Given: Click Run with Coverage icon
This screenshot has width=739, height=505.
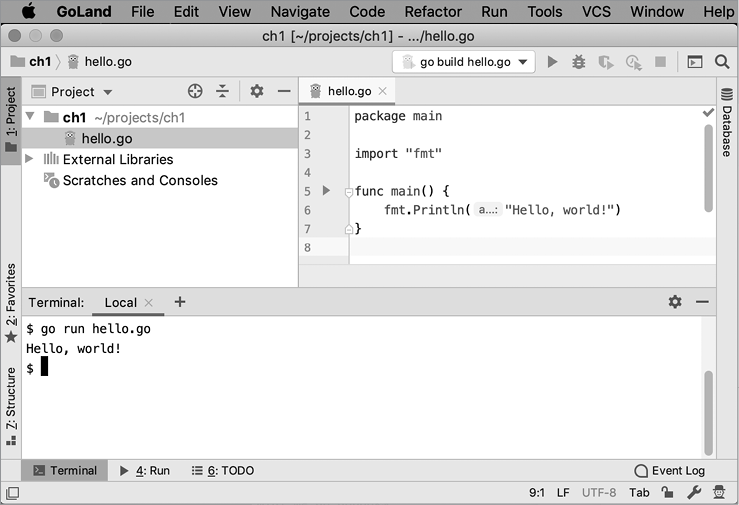Looking at the screenshot, I should point(606,62).
